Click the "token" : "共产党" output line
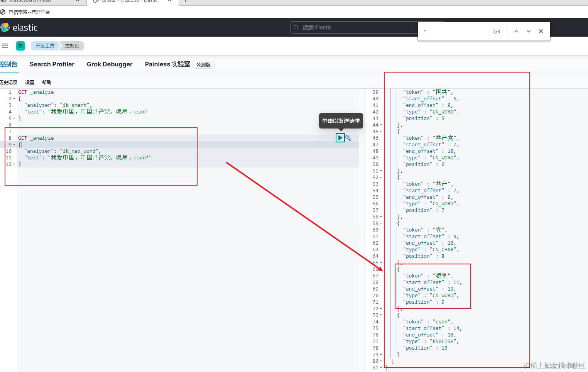The width and height of the screenshot is (588, 372). [x=431, y=138]
